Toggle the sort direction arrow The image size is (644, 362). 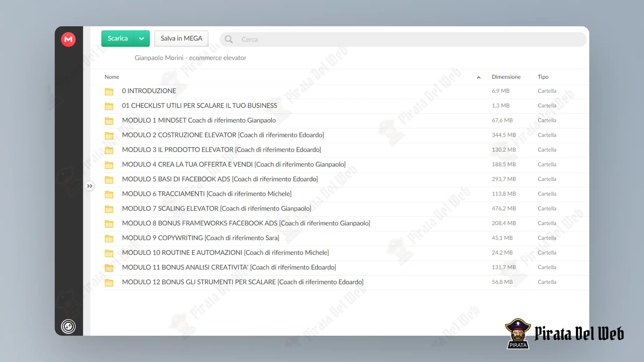click(478, 77)
